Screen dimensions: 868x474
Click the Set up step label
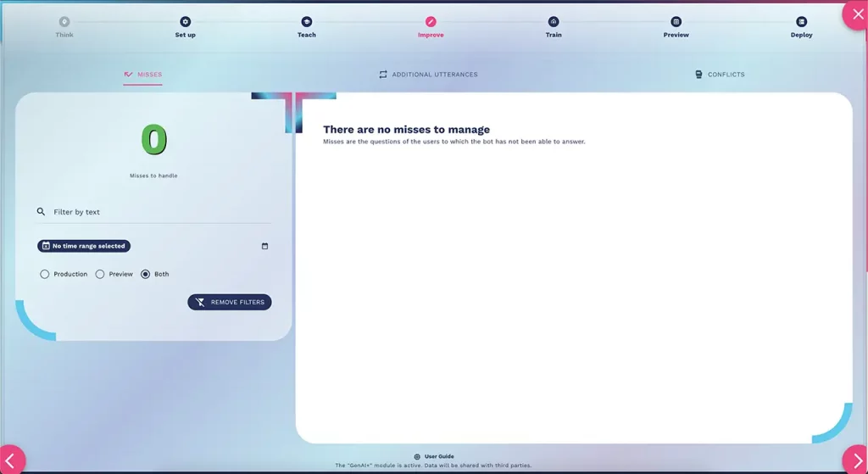click(x=185, y=35)
